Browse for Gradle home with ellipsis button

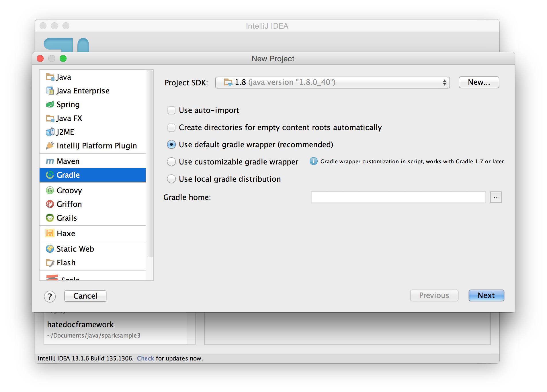click(496, 197)
